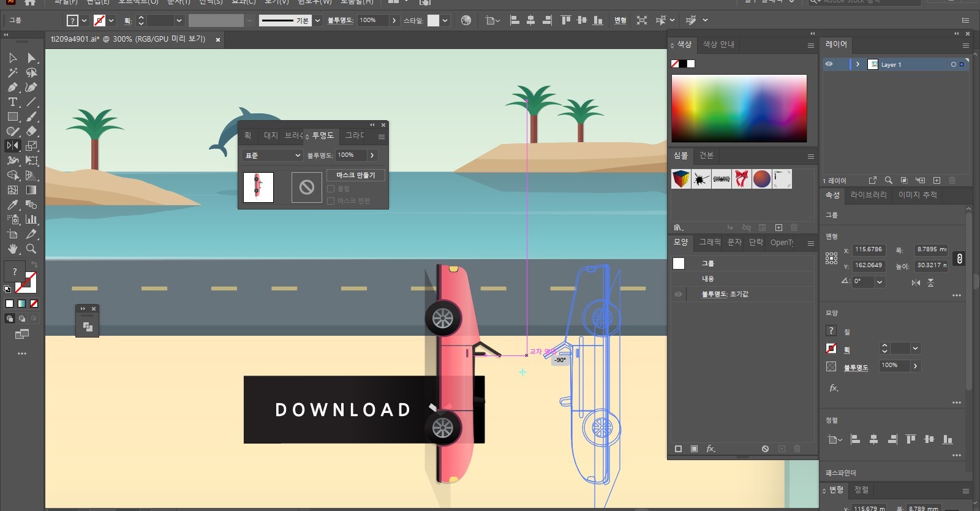Pick a color from the spectrum bar
Viewport: 980px width, 511px height.
click(739, 108)
